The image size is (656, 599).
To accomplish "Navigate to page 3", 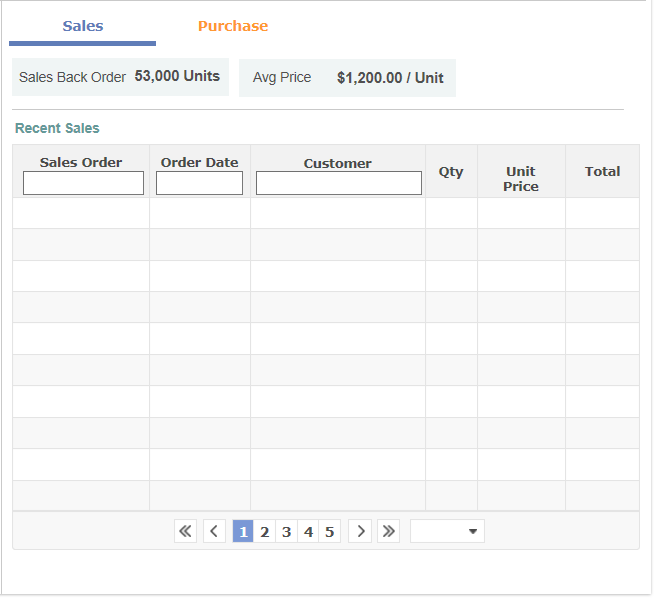I will (x=286, y=532).
